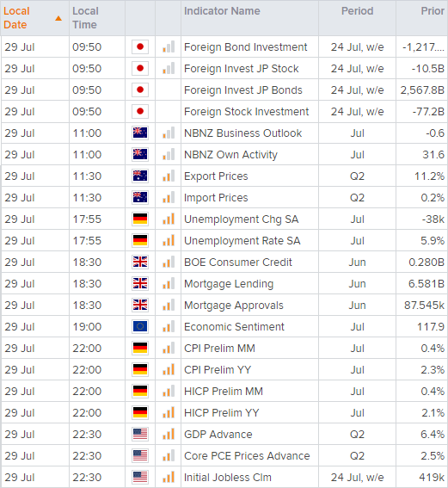Click the Prior column header

pos(433,11)
